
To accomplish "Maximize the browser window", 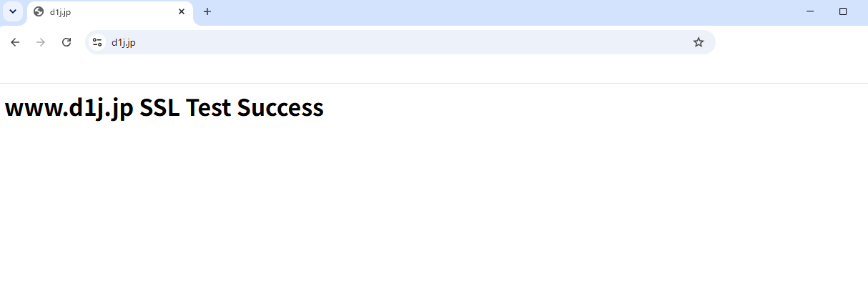I will point(843,11).
